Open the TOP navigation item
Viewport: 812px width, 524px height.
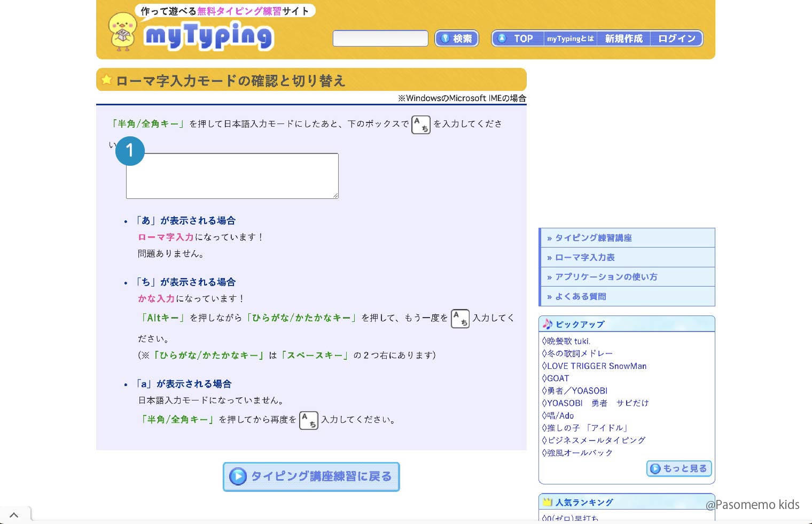pyautogui.click(x=517, y=38)
